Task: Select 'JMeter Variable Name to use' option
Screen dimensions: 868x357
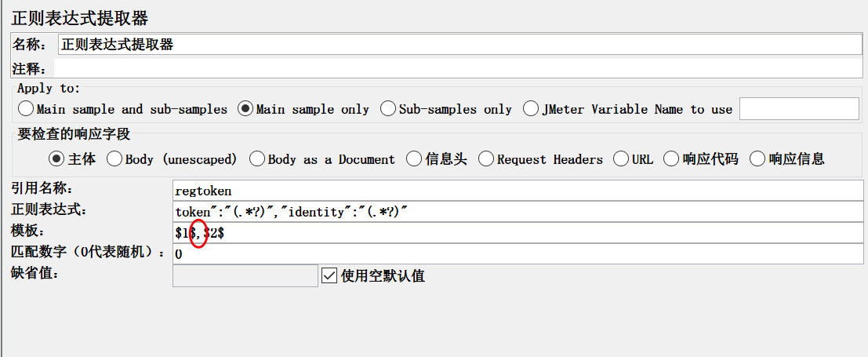Action: [531, 109]
